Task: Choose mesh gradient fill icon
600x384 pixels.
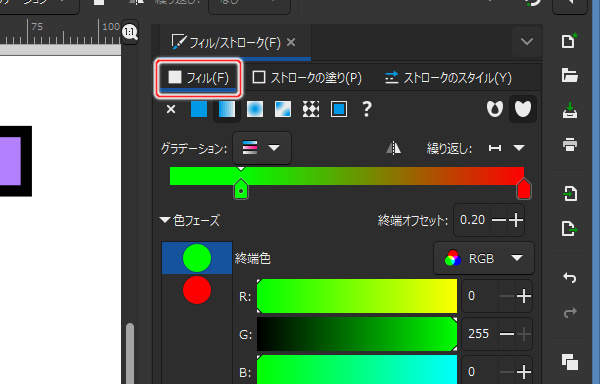Action: point(283,109)
